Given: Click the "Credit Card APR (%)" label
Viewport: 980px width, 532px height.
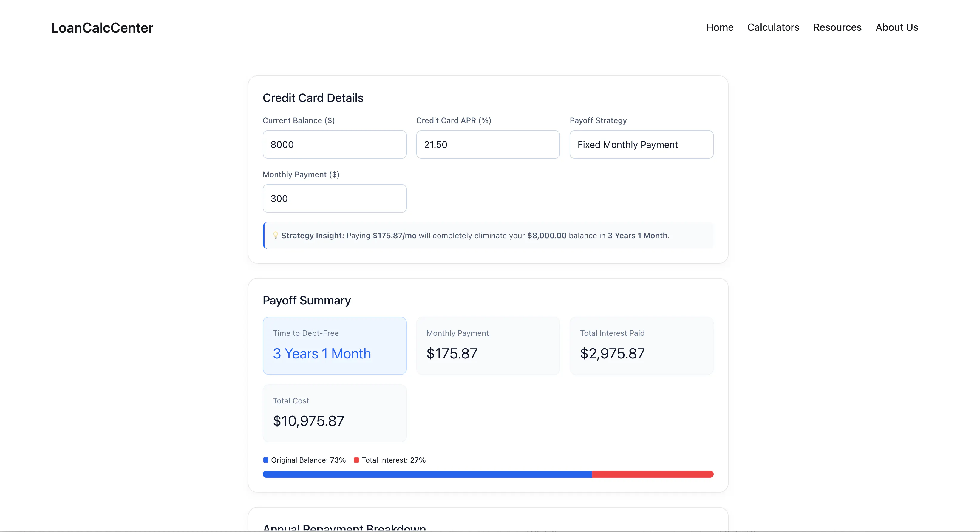Looking at the screenshot, I should tap(454, 120).
